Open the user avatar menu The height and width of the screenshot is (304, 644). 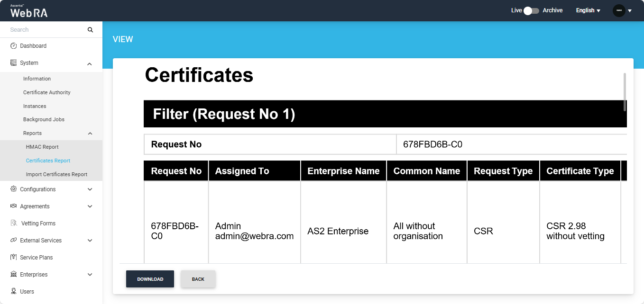tap(622, 10)
